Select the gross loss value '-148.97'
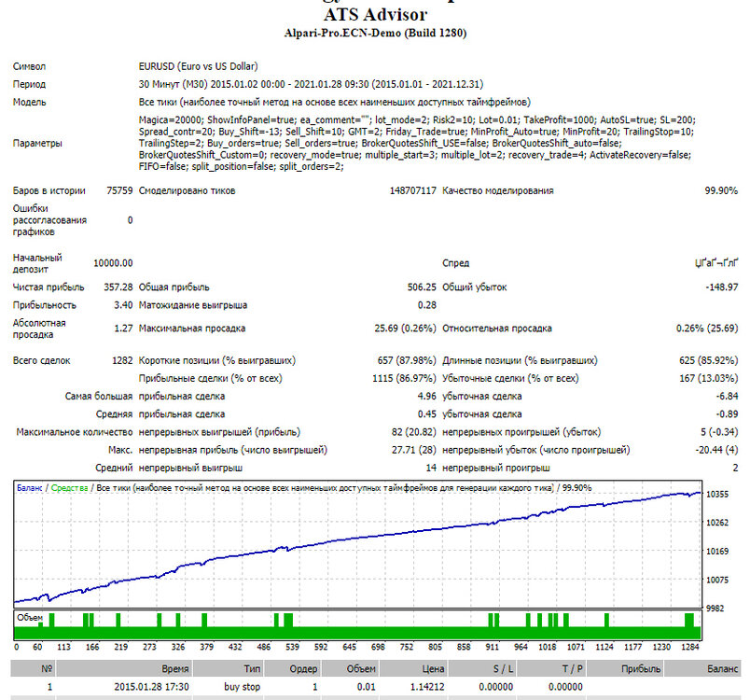 [721, 287]
